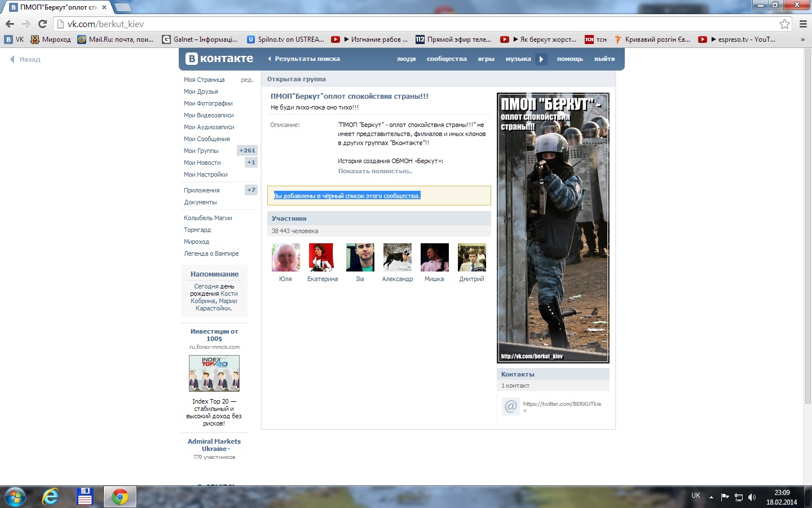Open the Кривавий розгін bookmark
This screenshot has width=812, height=508.
[652, 40]
